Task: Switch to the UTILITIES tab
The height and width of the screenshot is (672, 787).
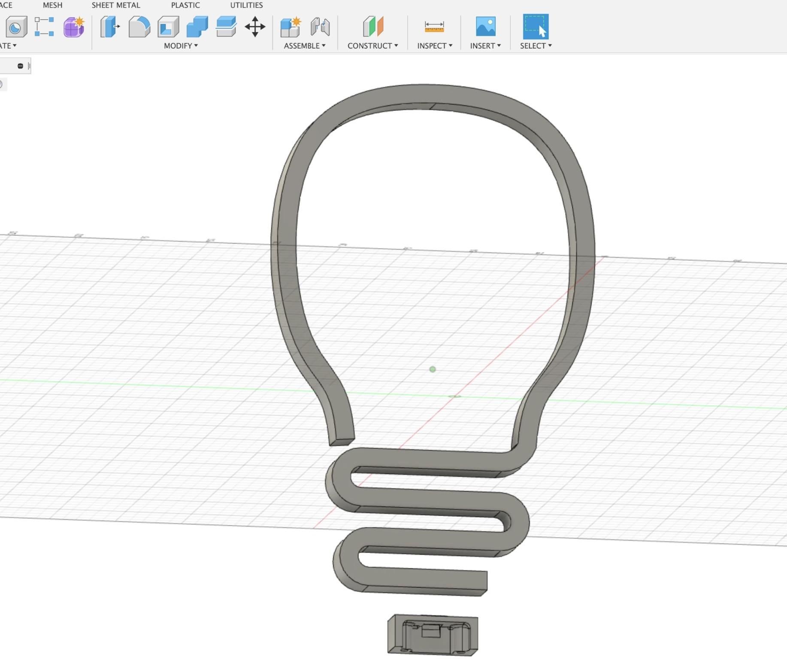Action: click(246, 5)
